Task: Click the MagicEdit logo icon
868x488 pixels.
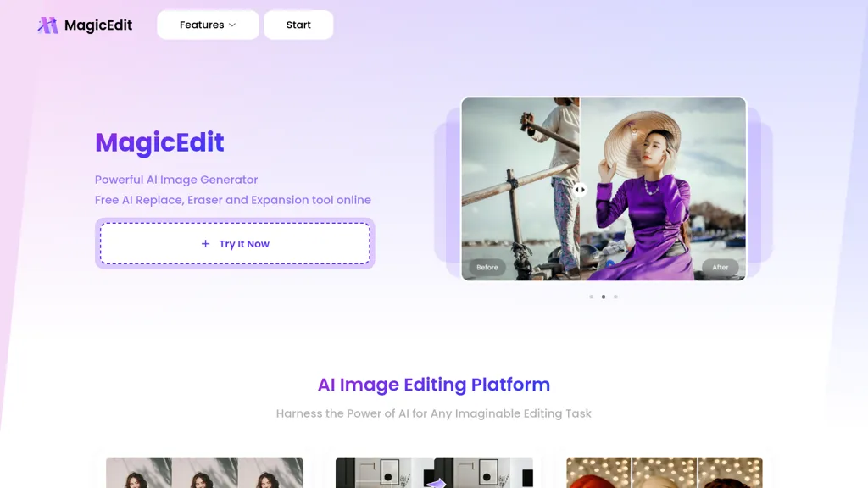Action: (x=47, y=25)
